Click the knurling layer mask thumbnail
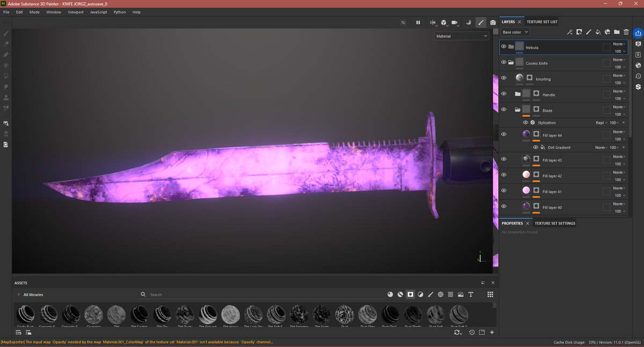 click(530, 78)
